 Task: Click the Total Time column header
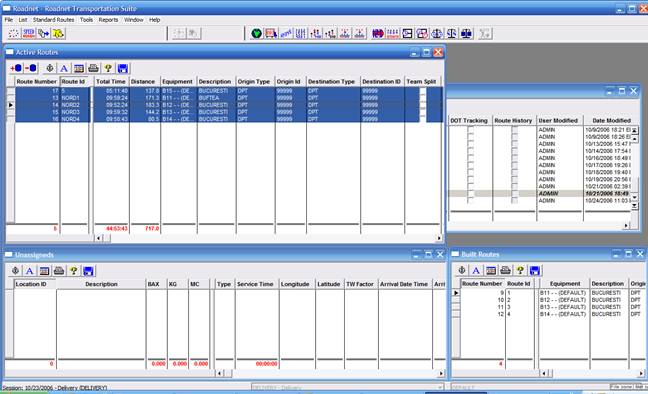click(111, 81)
